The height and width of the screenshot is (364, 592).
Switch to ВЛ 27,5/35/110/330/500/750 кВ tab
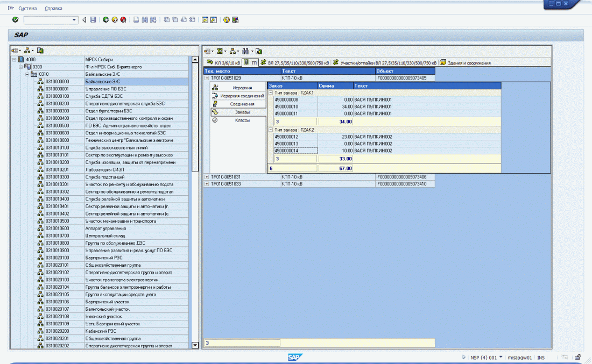click(x=295, y=62)
